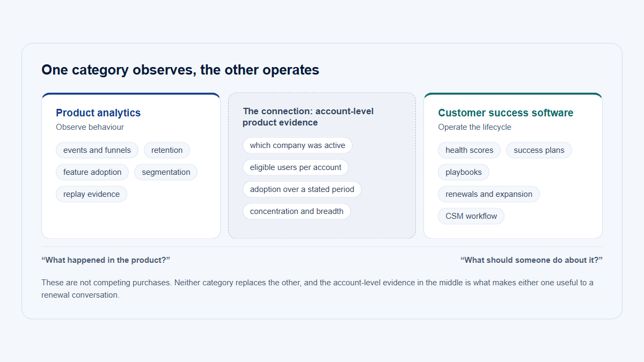This screenshot has width=644, height=362.
Task: Click the success plans tag
Action: click(539, 150)
